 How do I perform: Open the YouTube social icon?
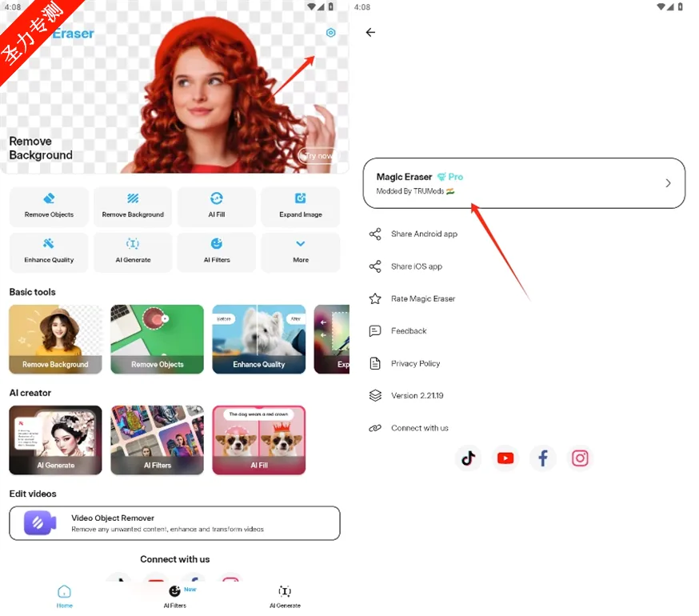(x=505, y=458)
